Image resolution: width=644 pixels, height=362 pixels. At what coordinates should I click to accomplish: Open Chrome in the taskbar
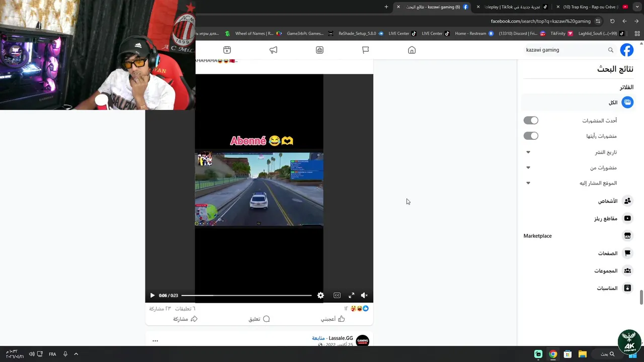click(553, 354)
